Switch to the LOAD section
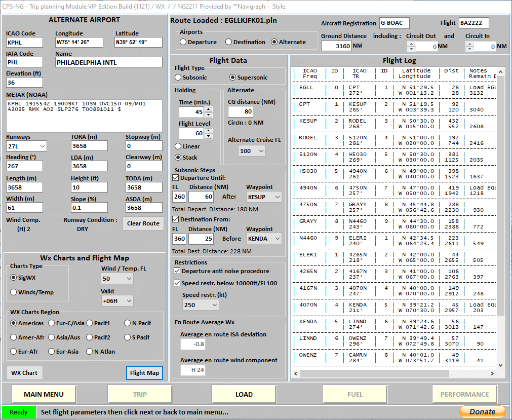The width and height of the screenshot is (512, 420). pos(244,394)
